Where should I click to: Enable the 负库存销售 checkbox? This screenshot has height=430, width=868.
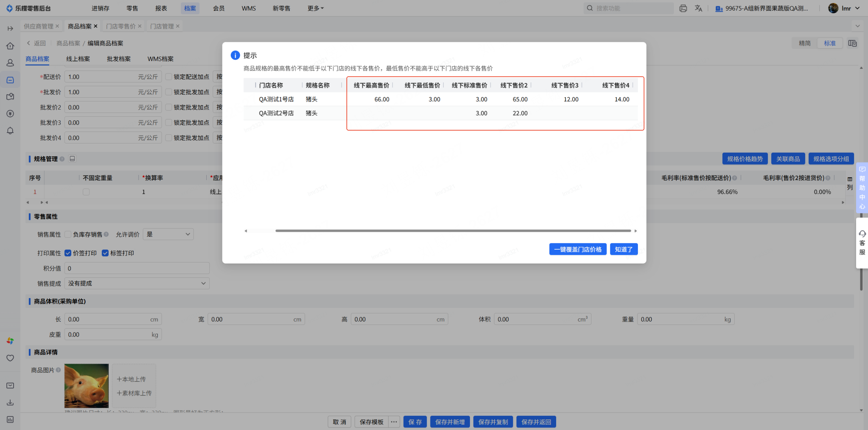[x=68, y=234]
